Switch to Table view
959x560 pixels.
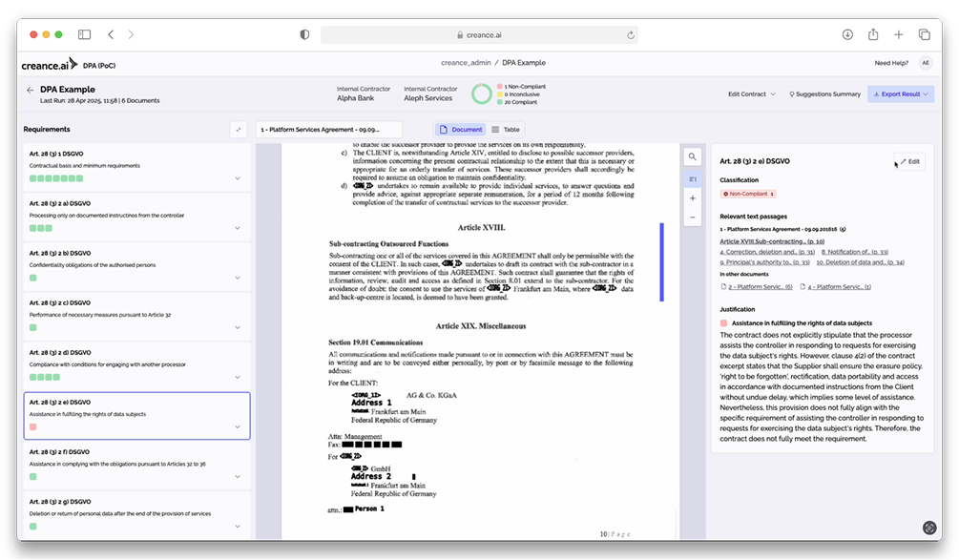click(x=506, y=130)
